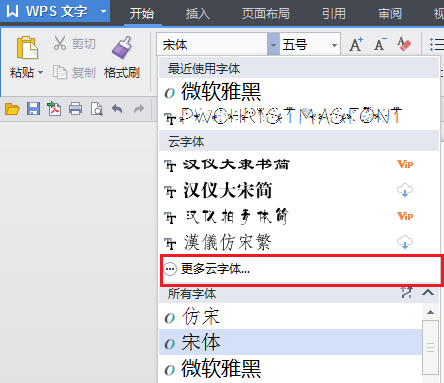The height and width of the screenshot is (383, 444).
Task: Click the printer icon
Action: coord(76,109)
